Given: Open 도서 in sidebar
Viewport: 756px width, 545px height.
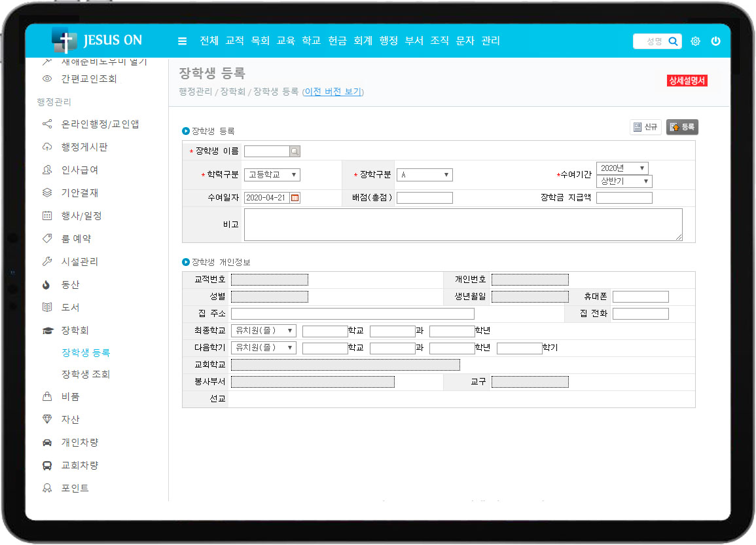Looking at the screenshot, I should [x=70, y=307].
